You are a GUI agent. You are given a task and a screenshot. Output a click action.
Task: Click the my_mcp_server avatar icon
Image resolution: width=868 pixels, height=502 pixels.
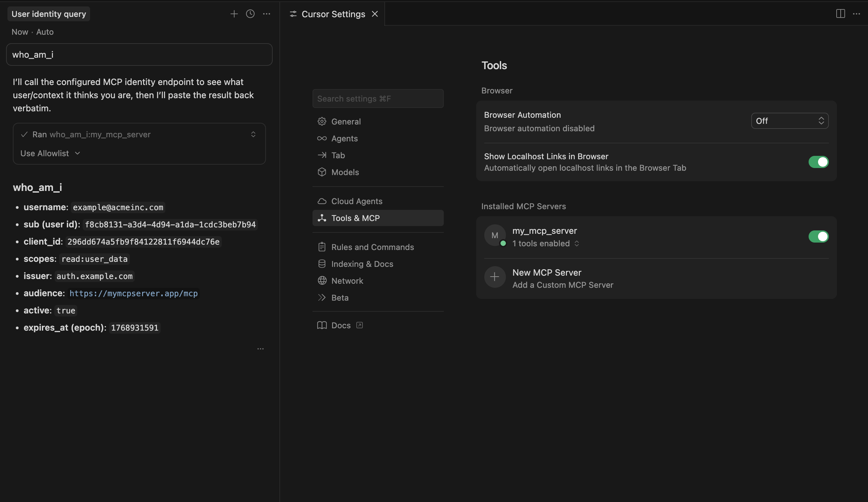[495, 235]
